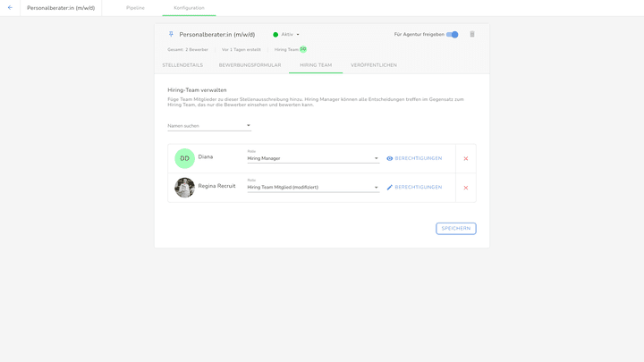Click the pin icon beside job title
This screenshot has width=644, height=362.
pyautogui.click(x=171, y=35)
